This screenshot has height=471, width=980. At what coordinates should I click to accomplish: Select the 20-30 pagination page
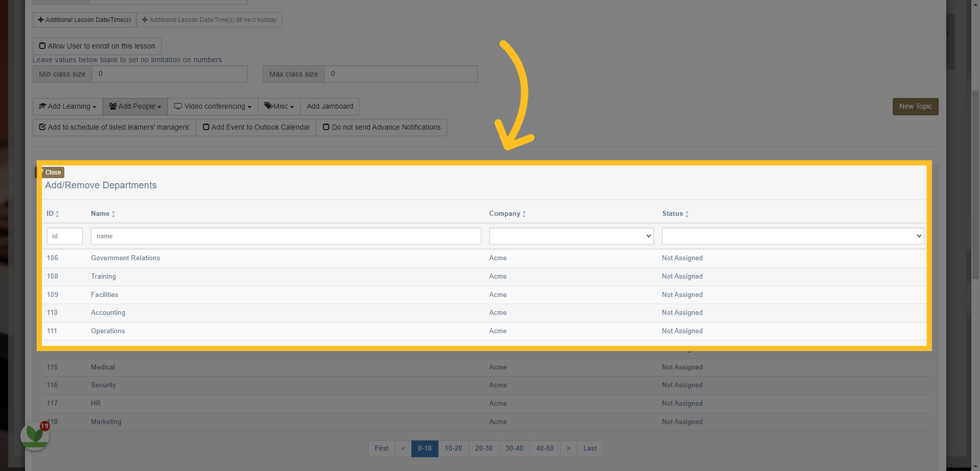(x=484, y=449)
